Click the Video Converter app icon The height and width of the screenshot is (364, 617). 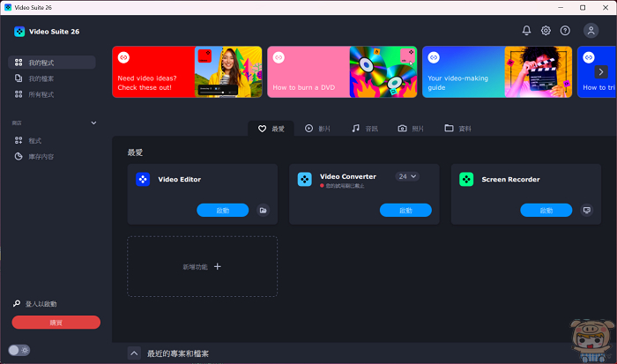pyautogui.click(x=304, y=179)
